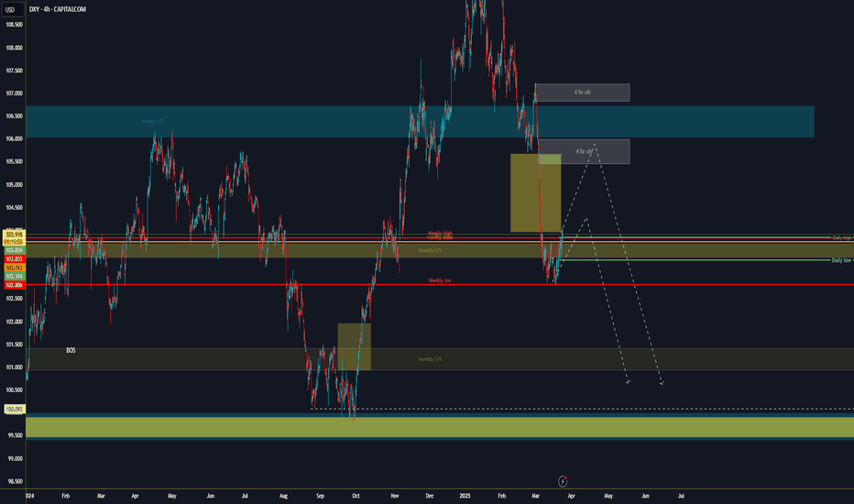
Task: Click the Oct time axis label
Action: (356, 496)
